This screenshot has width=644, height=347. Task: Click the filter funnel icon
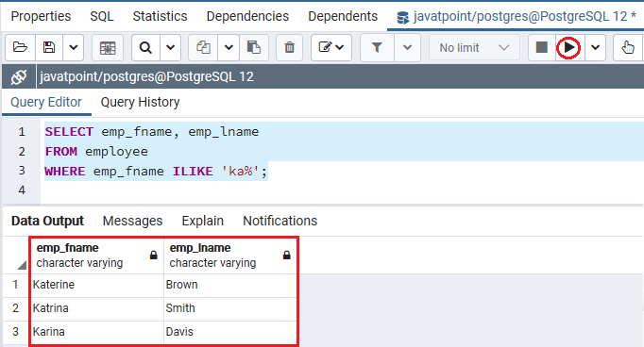coord(377,47)
